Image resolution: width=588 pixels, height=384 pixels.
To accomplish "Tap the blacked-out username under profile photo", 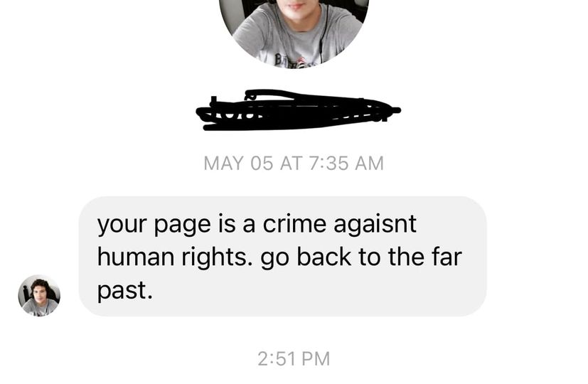I will click(x=298, y=110).
